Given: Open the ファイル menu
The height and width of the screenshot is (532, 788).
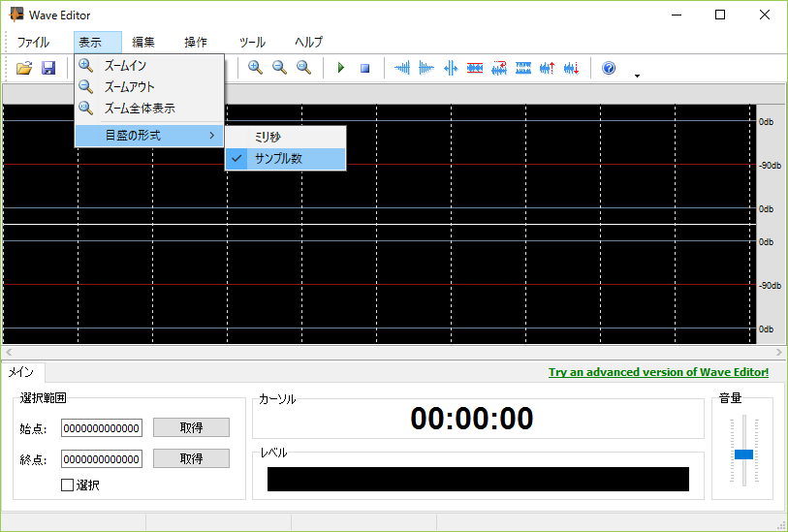Looking at the screenshot, I should click(33, 43).
